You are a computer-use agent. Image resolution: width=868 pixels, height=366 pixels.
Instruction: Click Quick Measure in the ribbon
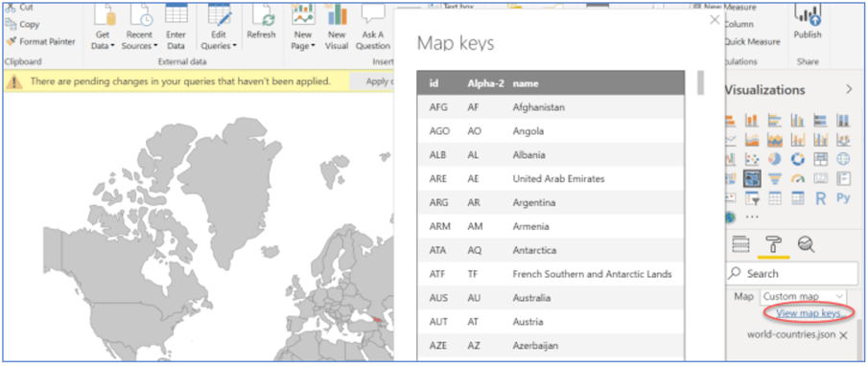[x=752, y=41]
